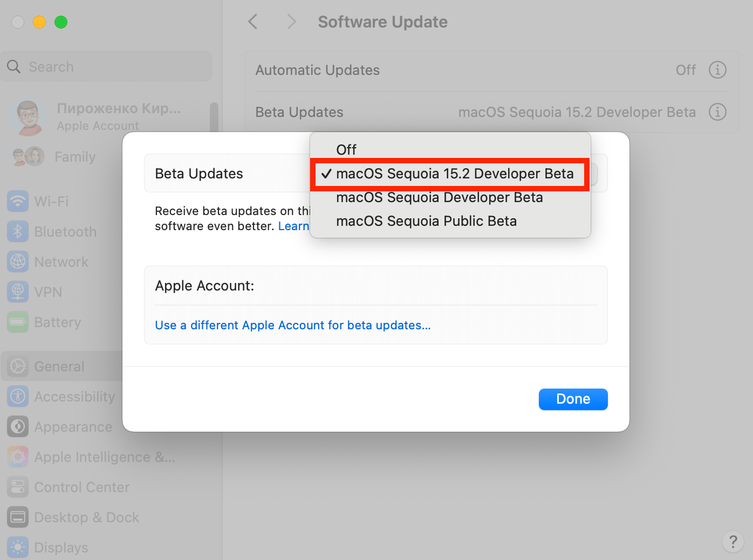
Task: Open Control Center settings
Action: (81, 487)
